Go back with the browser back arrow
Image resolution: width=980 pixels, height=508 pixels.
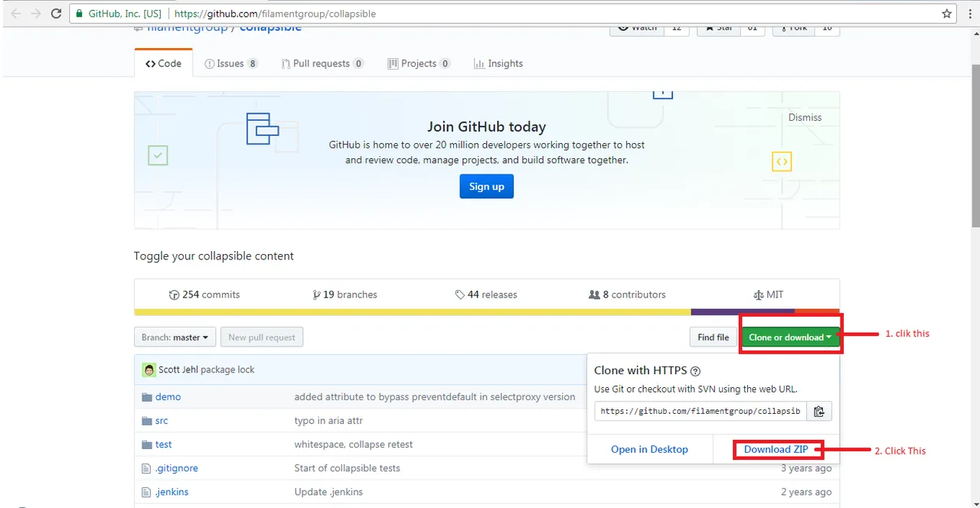16,14
